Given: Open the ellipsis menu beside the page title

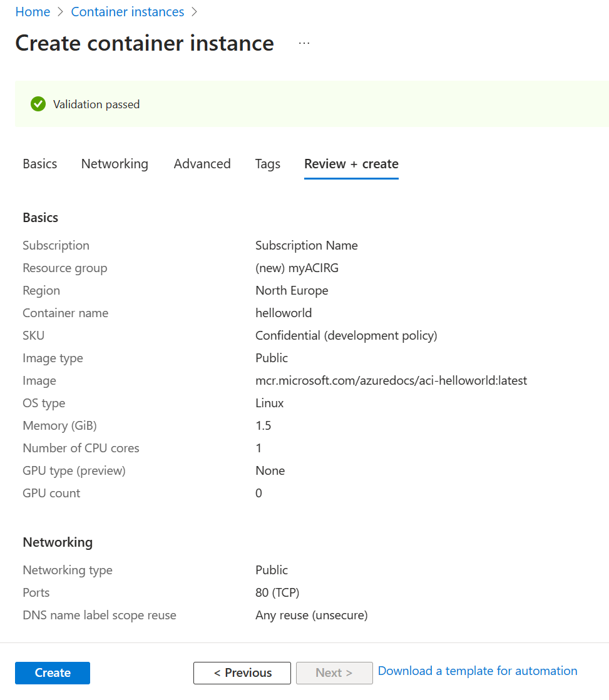Looking at the screenshot, I should coord(304,44).
